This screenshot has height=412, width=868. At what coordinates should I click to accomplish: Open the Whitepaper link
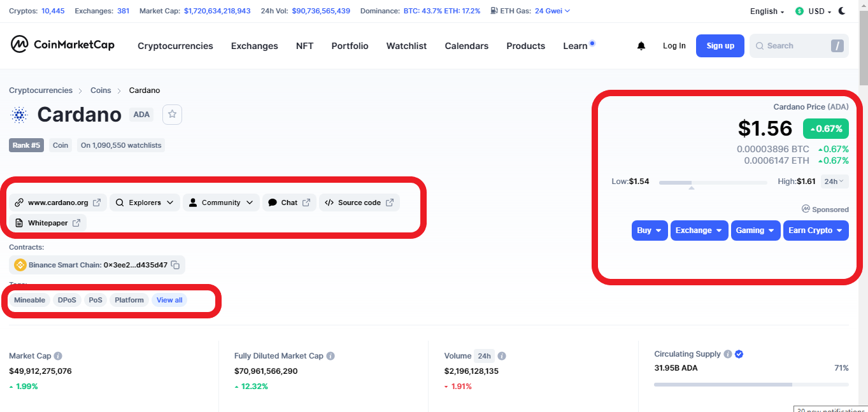(48, 223)
